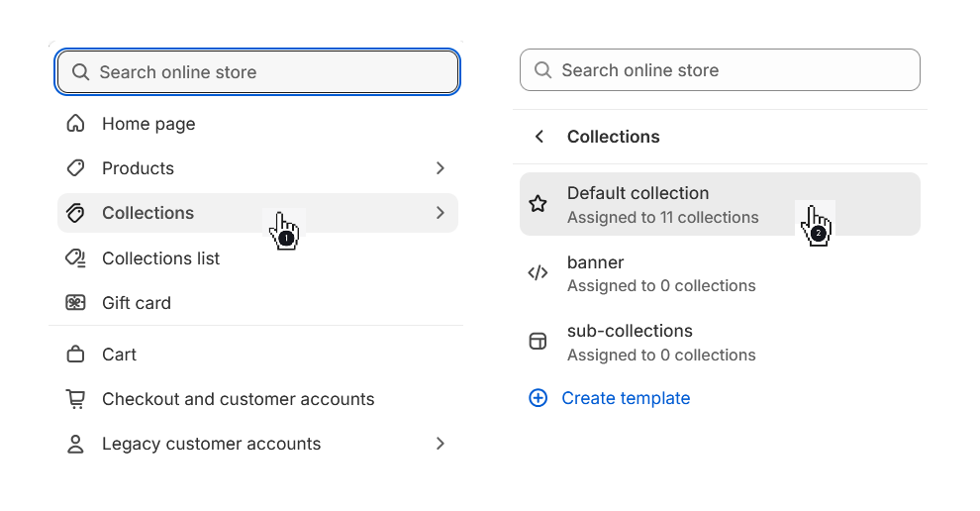Select the Default collection template
This screenshot has width=980, height=511.
click(x=720, y=204)
